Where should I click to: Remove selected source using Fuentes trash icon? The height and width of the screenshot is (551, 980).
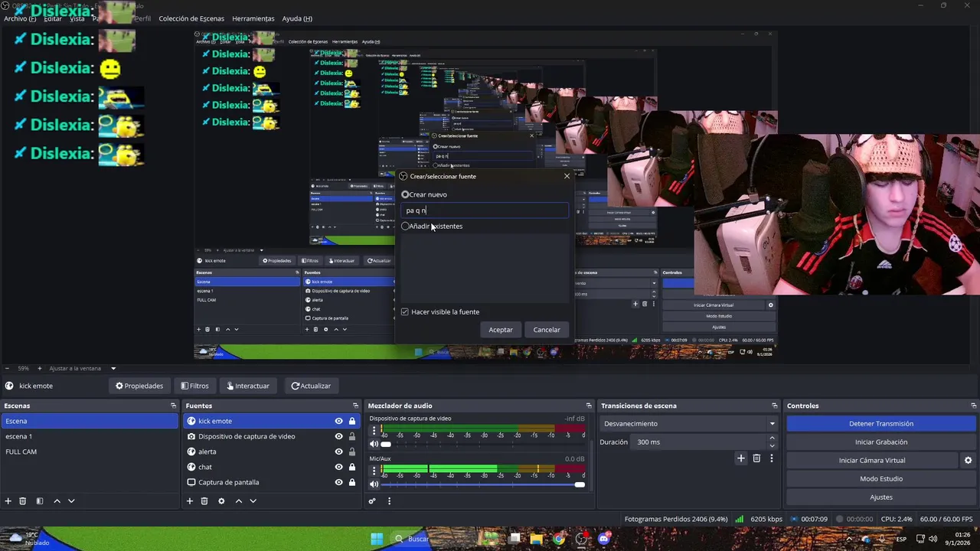point(204,500)
